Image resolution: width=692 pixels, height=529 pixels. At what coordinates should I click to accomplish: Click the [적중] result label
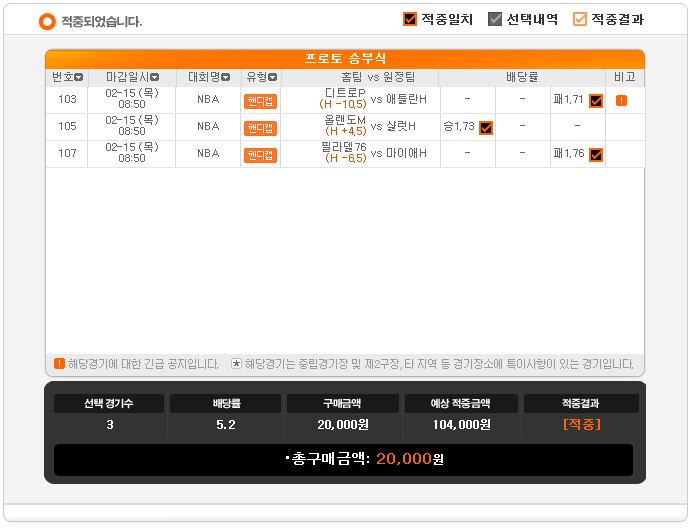click(x=582, y=424)
